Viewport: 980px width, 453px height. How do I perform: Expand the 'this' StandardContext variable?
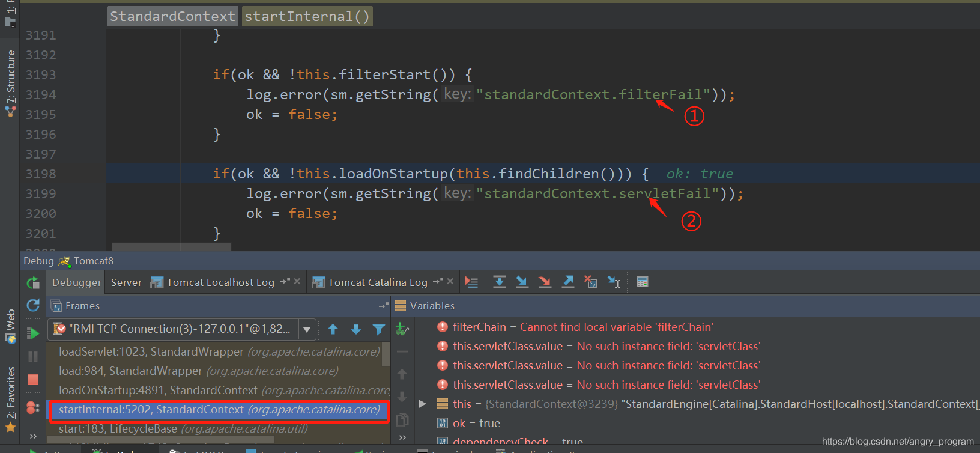point(423,404)
